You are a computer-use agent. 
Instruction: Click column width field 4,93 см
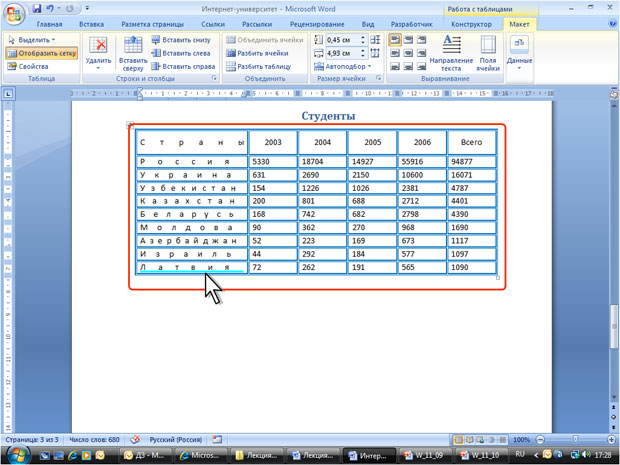[342, 53]
